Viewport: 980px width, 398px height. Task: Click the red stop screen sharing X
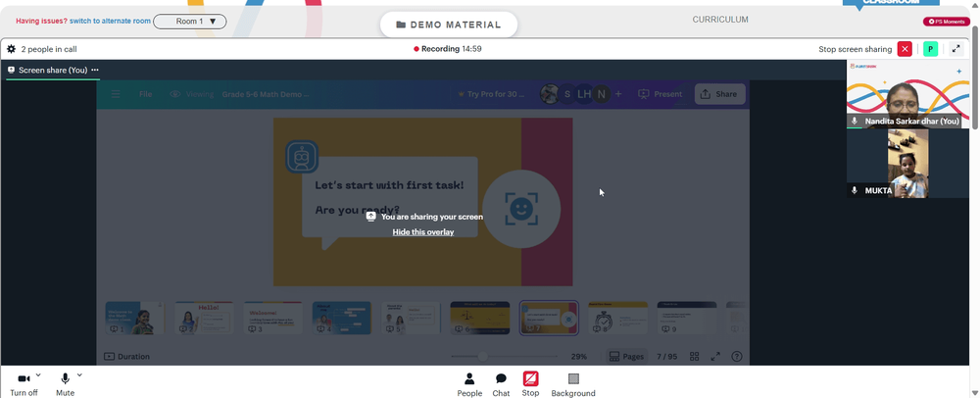(x=905, y=49)
